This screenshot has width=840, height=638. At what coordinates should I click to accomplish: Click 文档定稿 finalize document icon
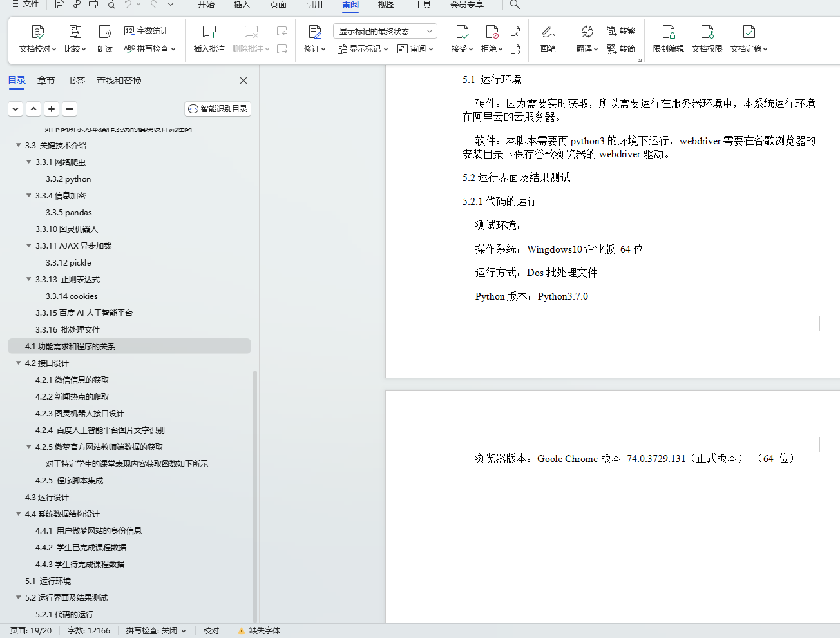(x=749, y=32)
